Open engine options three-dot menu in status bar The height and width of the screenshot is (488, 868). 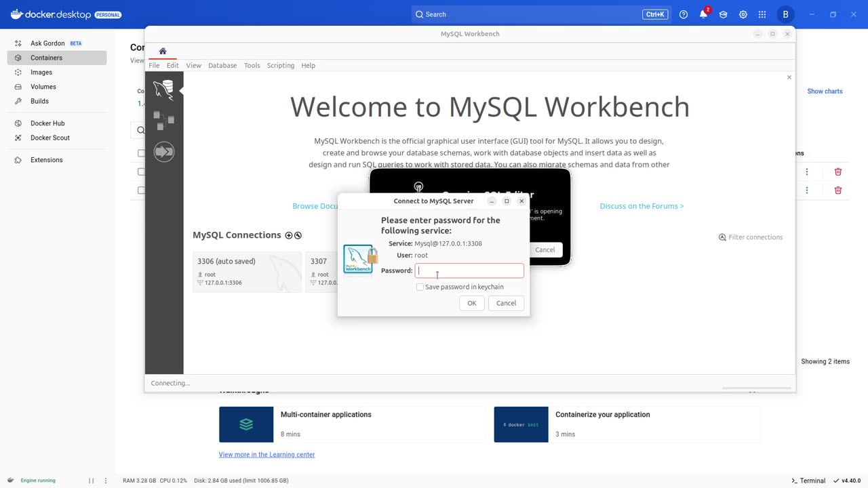[x=106, y=481]
